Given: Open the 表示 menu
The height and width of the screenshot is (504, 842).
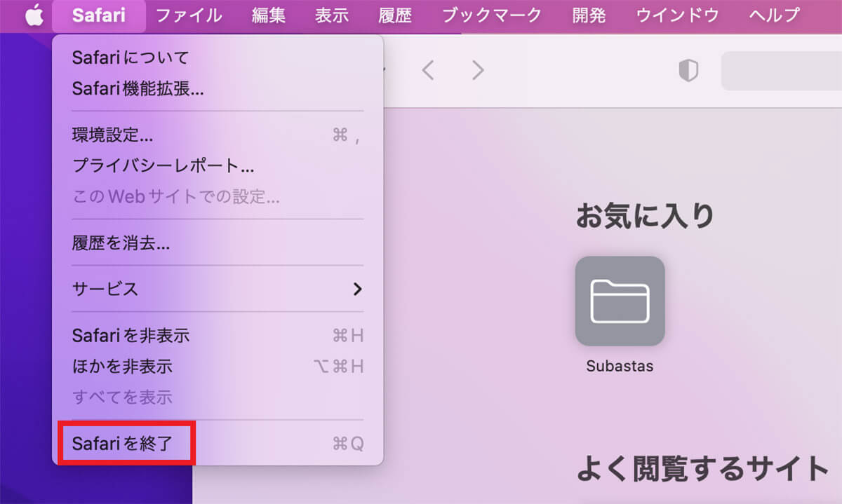Looking at the screenshot, I should point(332,15).
